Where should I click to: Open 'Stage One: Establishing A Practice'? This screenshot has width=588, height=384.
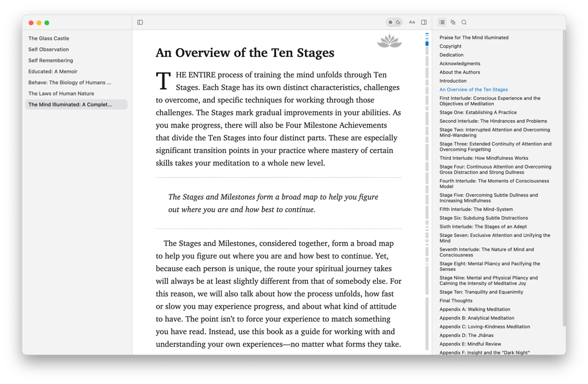(x=478, y=112)
